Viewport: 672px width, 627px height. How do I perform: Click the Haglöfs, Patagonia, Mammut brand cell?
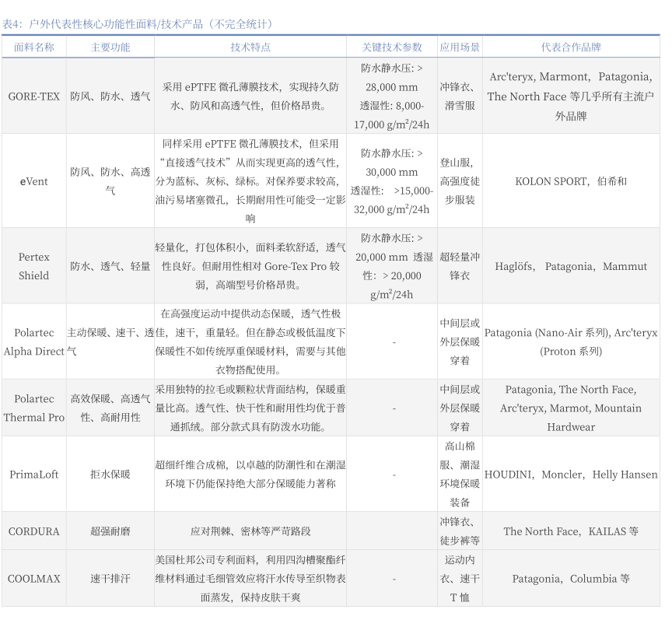point(571,266)
